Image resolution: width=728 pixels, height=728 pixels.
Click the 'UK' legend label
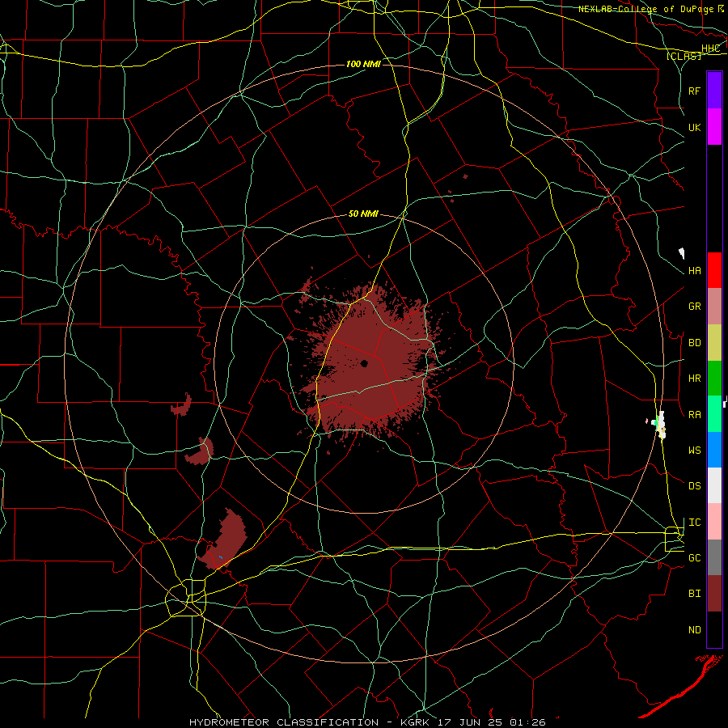pos(695,128)
